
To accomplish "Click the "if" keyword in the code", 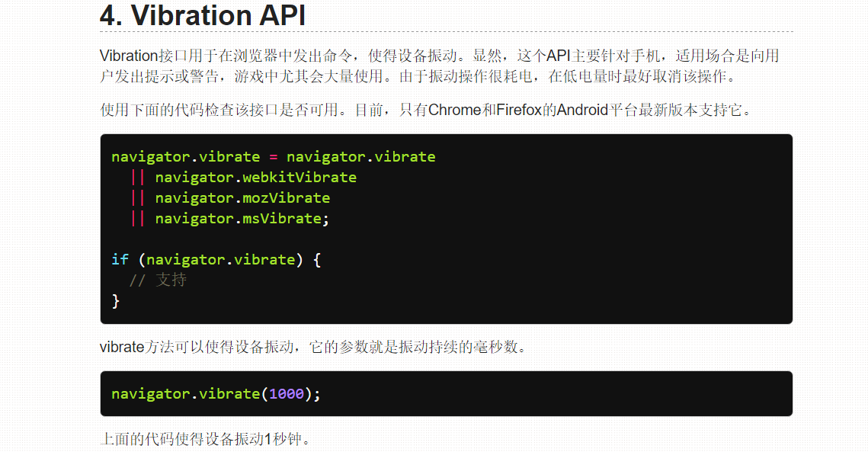I will point(120,260).
